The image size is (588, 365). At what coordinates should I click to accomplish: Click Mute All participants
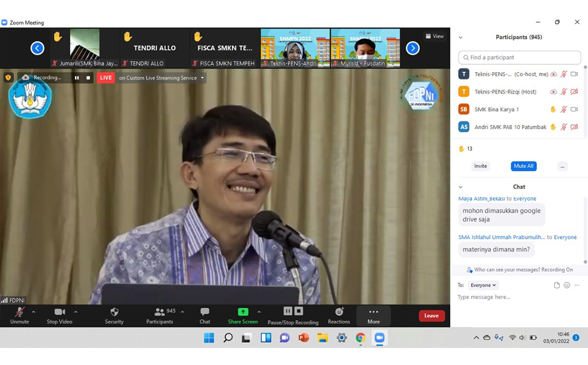coord(523,166)
